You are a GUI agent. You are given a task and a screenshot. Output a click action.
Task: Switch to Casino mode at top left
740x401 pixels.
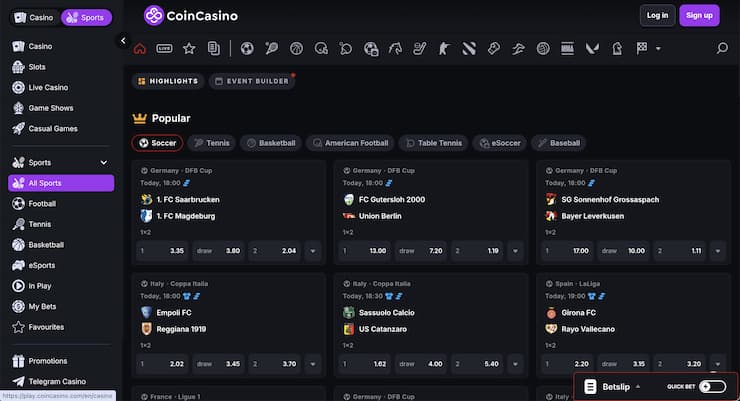[34, 17]
